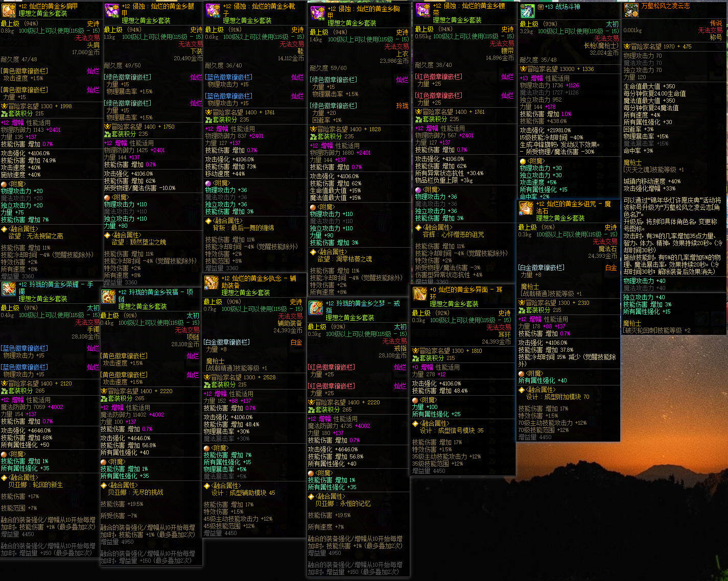Click diamond icon above 欲望：无法挽留之离
This screenshot has height=581, width=728.
4,229
